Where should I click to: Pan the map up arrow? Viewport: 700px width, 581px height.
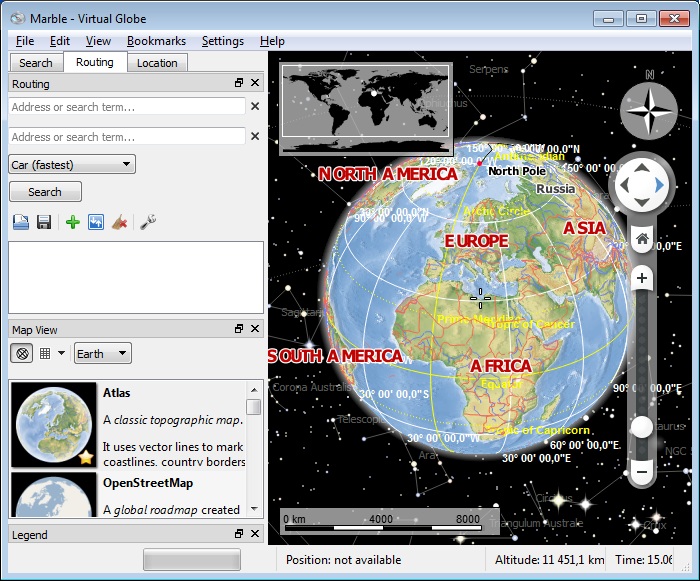pos(642,168)
